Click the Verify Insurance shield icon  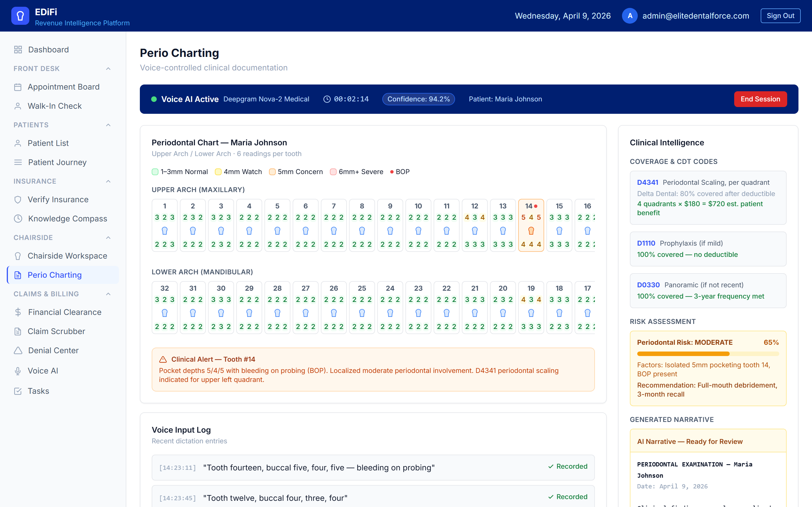pyautogui.click(x=18, y=199)
